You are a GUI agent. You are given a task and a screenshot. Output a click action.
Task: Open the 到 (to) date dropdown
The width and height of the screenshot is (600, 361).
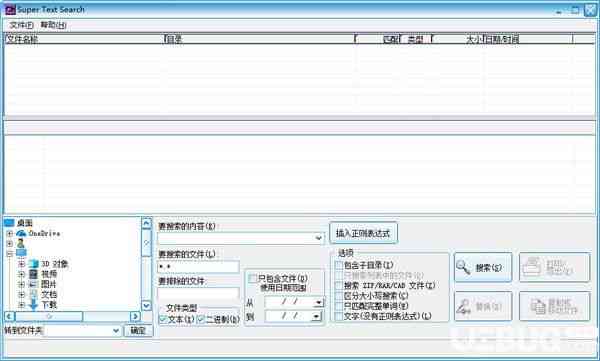point(316,317)
